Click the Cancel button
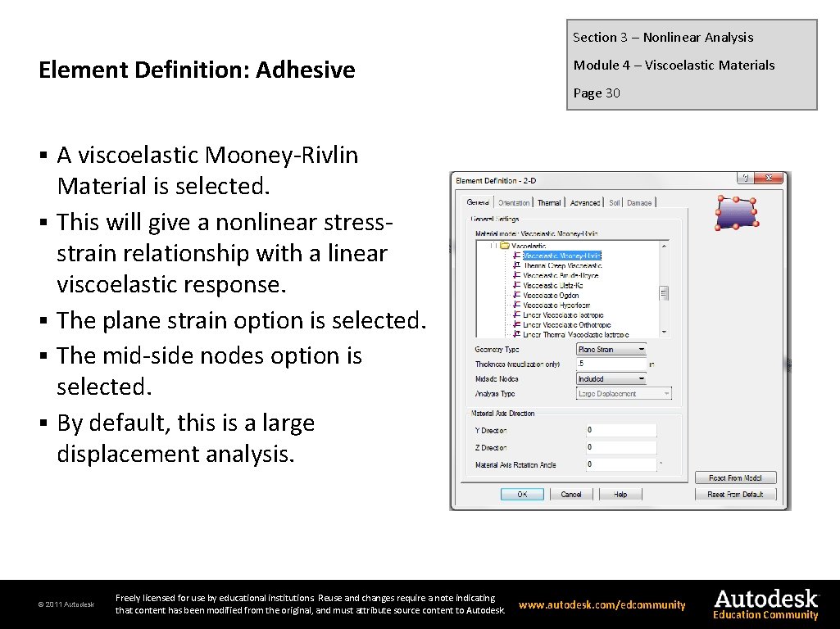Viewport: 840px width, 629px height. click(571, 494)
